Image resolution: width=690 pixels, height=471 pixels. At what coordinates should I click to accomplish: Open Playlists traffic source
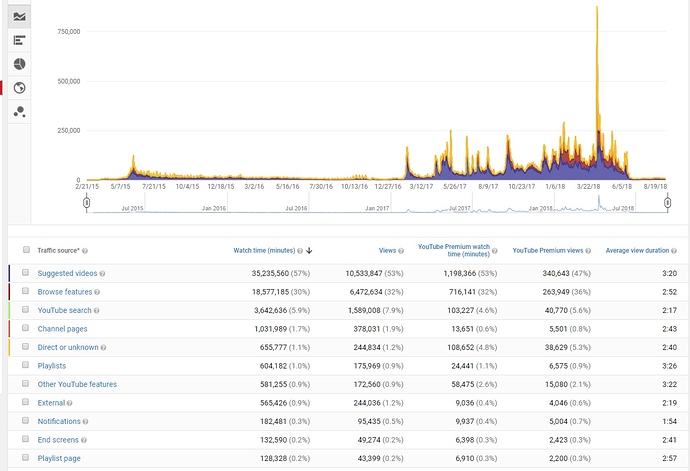click(x=51, y=366)
